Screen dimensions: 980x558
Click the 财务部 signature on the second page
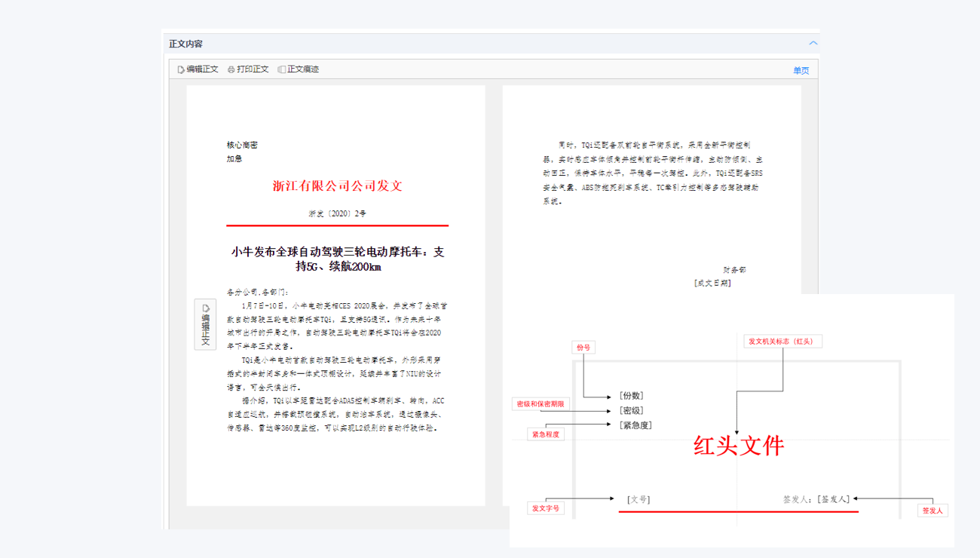coord(734,269)
